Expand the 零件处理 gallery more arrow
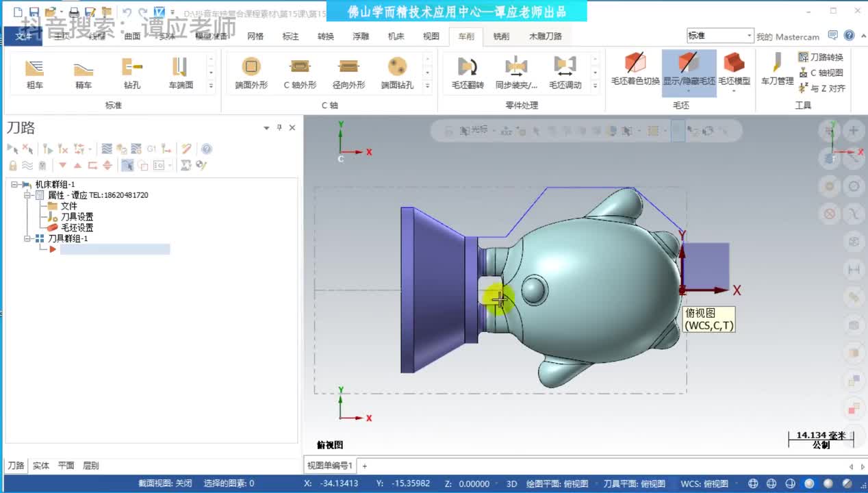Screen dimensions: 868x493 pyautogui.click(x=594, y=86)
